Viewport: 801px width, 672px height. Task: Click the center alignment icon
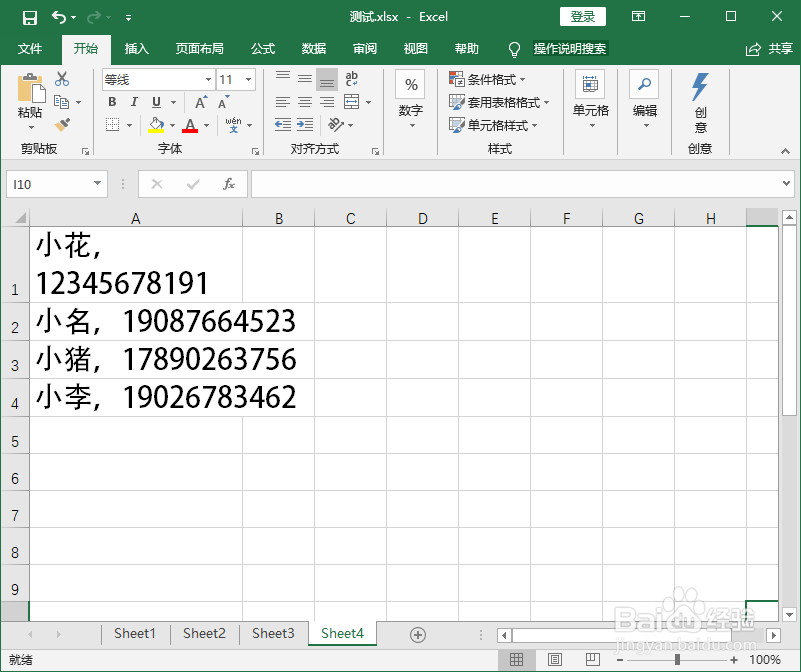click(x=305, y=101)
